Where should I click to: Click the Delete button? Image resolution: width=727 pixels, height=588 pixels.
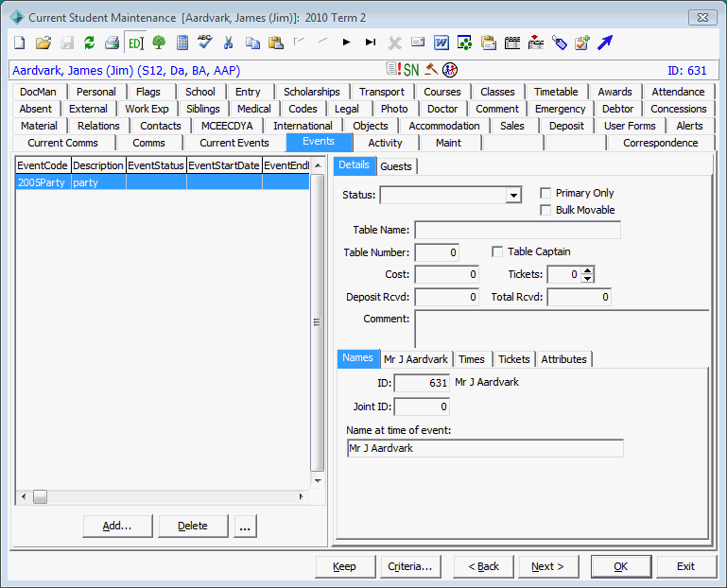point(193,526)
